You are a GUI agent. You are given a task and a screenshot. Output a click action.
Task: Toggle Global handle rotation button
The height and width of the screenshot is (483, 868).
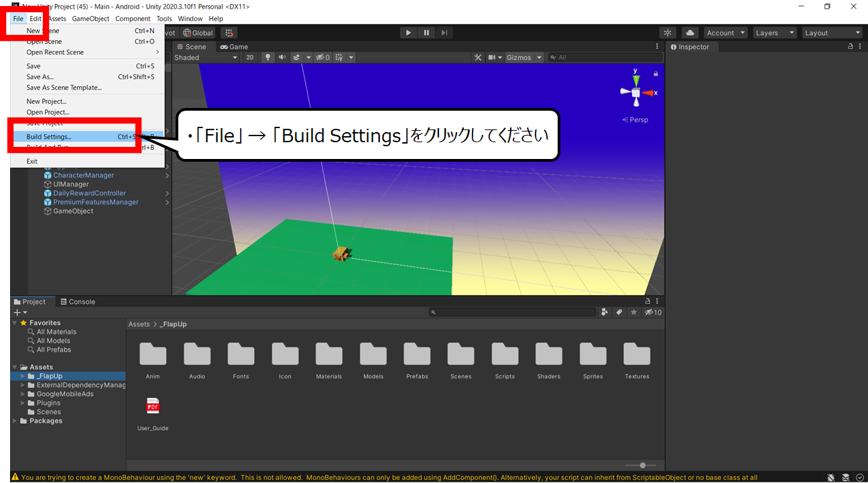coord(198,33)
